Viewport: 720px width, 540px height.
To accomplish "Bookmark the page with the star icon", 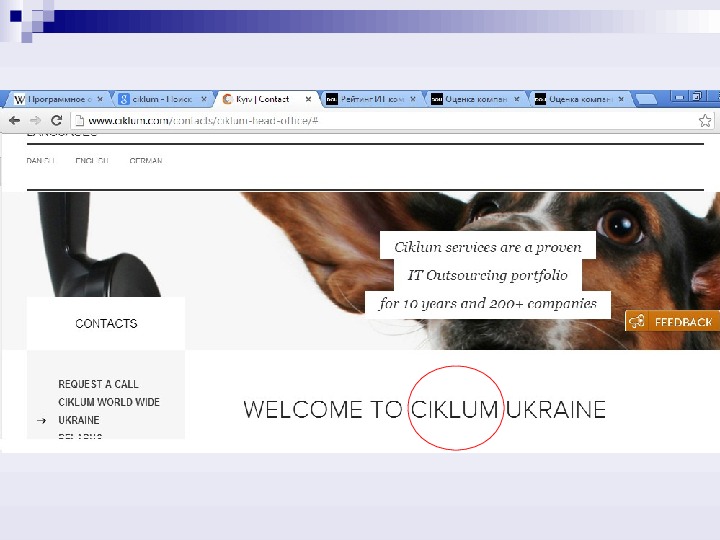I will [x=705, y=121].
